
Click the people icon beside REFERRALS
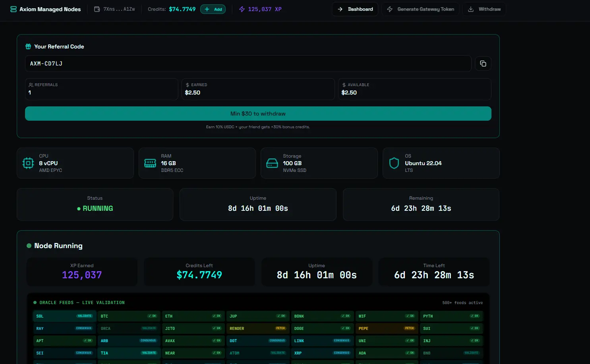(31, 85)
